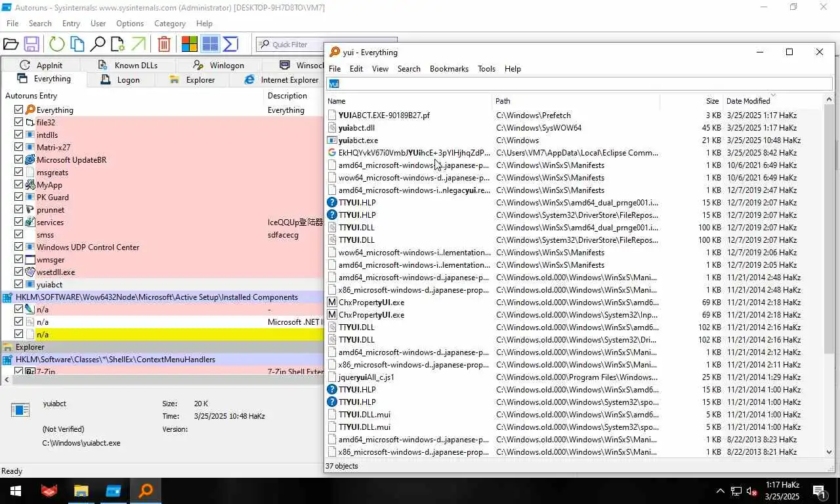
Task: Click the muted volume icon in system tray
Action: pos(752,491)
